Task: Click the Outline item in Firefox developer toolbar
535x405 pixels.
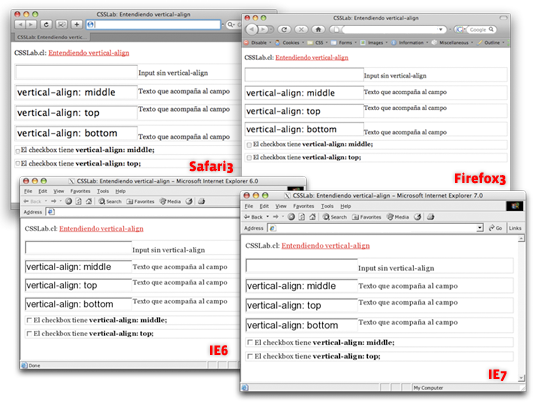Action: [x=489, y=43]
